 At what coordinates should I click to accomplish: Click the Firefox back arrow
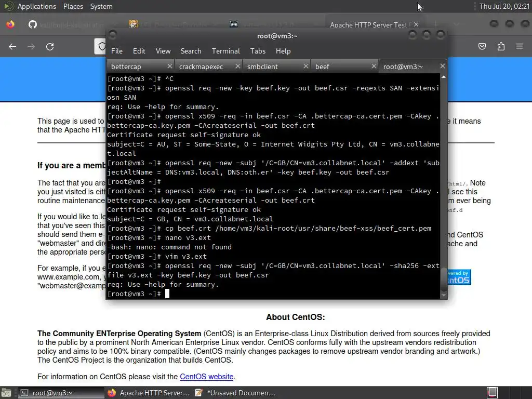pos(12,46)
